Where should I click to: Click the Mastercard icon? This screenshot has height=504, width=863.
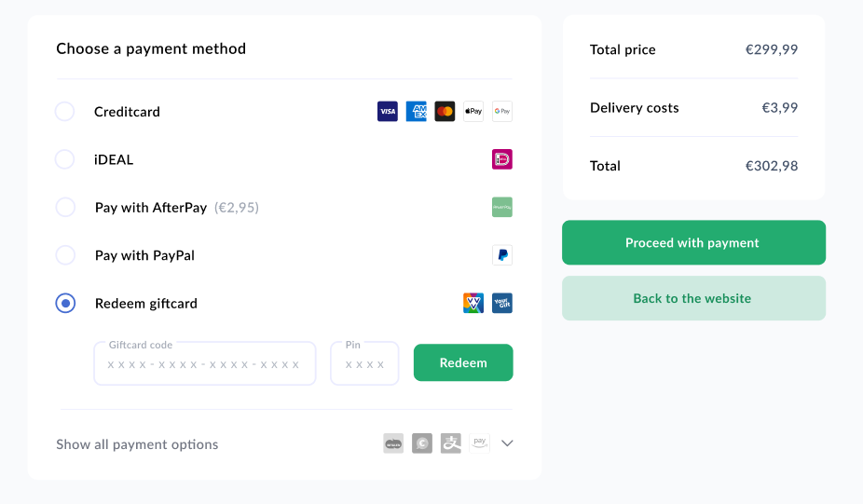[x=445, y=111]
